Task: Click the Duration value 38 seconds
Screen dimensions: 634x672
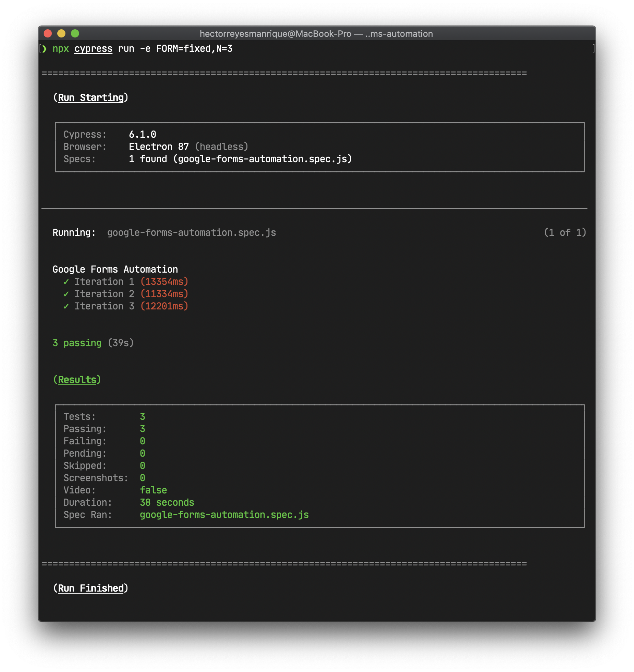Action: (x=167, y=502)
